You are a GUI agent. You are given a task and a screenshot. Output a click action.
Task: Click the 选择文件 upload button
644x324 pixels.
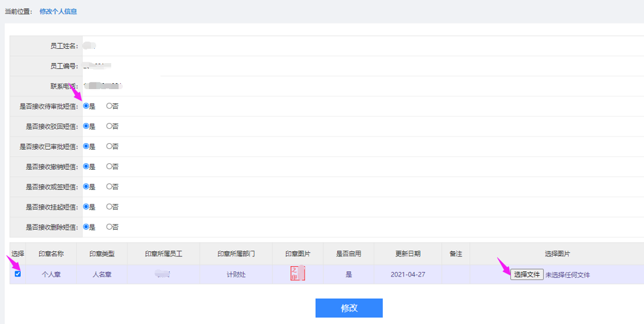527,275
